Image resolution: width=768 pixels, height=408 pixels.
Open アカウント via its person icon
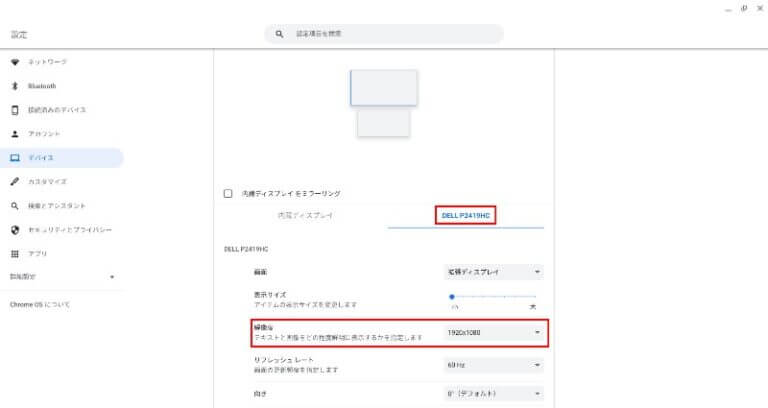tap(15, 134)
